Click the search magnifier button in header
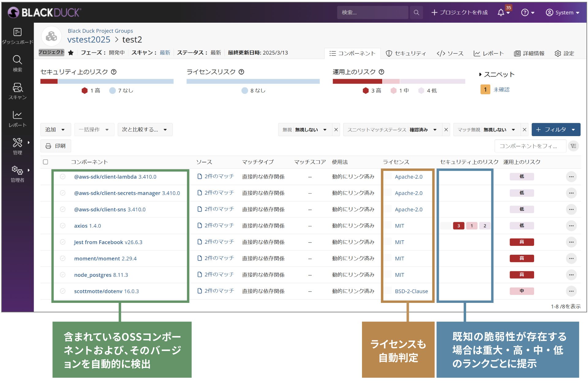Image resolution: width=588 pixels, height=389 pixels. click(x=416, y=12)
